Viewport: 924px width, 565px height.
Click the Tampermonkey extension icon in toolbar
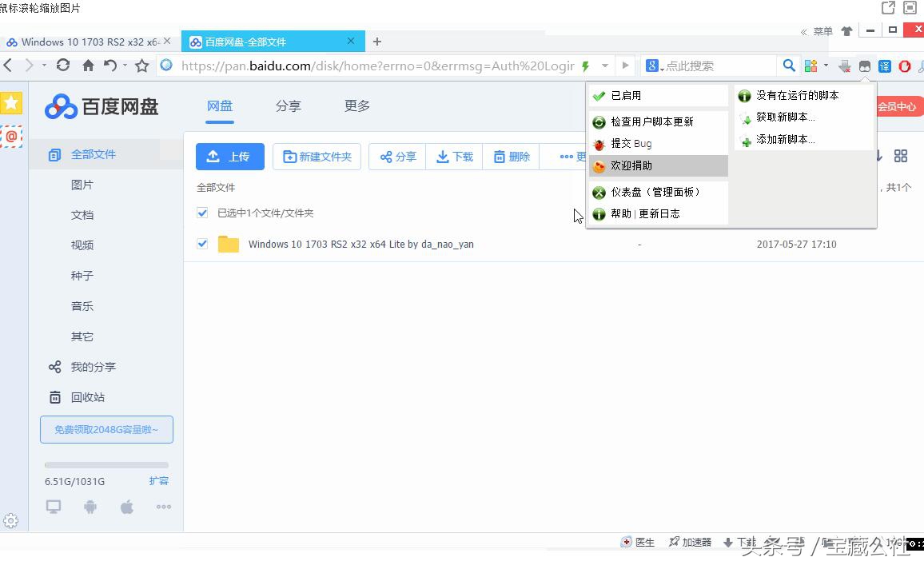point(865,66)
